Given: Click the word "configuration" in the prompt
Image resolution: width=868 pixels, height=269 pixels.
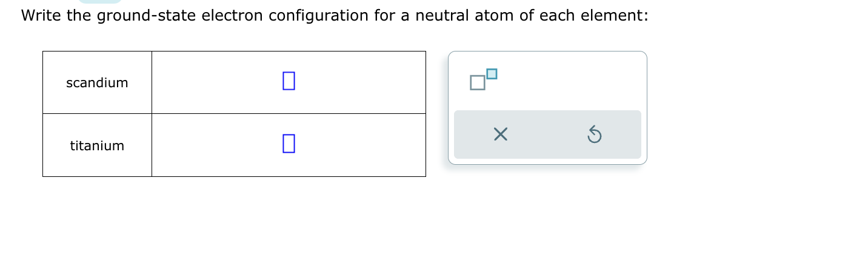Looking at the screenshot, I should click(318, 16).
